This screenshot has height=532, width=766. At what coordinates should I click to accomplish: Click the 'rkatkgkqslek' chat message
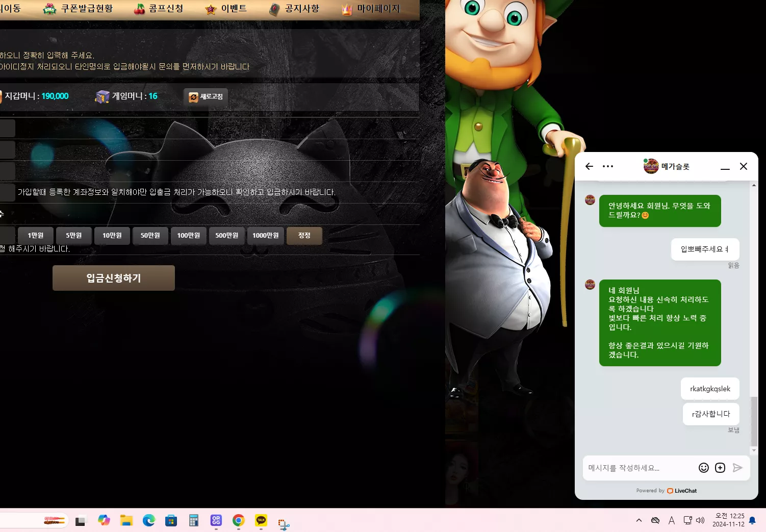[x=710, y=389]
